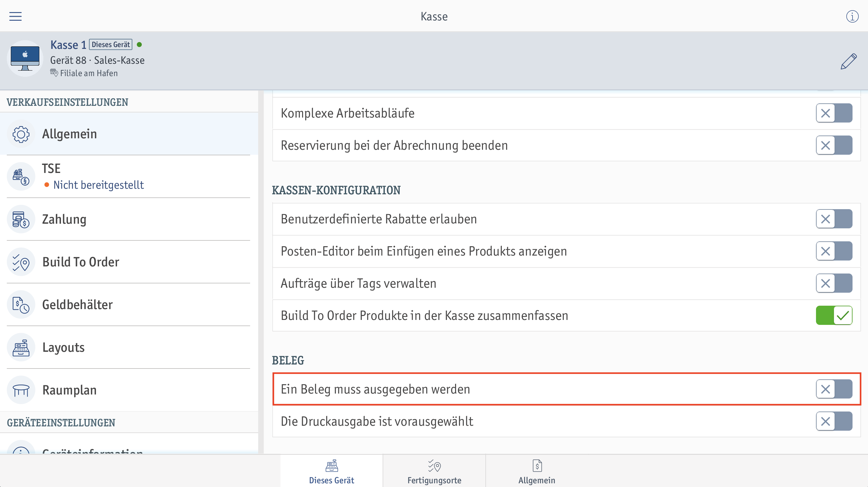Open Build To Order settings
868x487 pixels.
[129, 262]
